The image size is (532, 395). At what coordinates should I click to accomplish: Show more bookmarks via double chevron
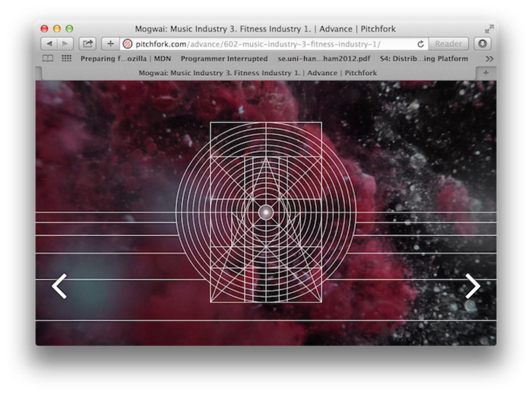[x=489, y=59]
